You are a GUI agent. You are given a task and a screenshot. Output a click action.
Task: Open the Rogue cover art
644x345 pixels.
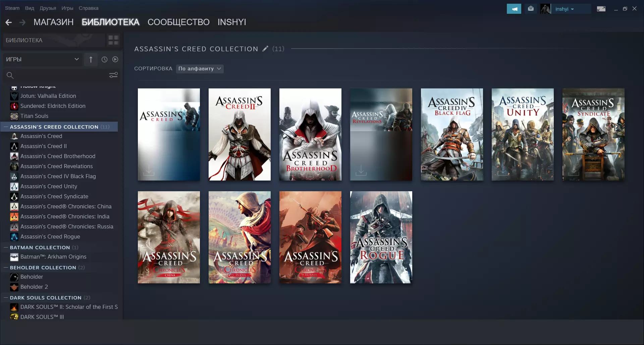tap(381, 237)
